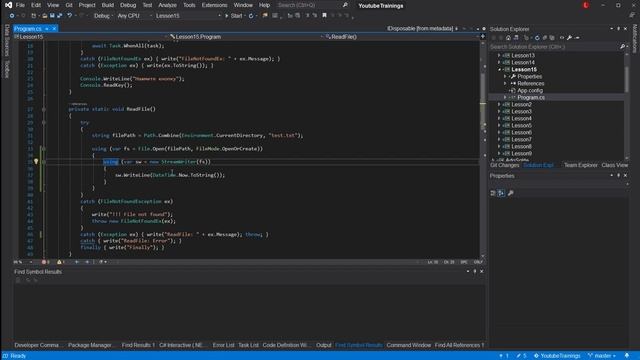Open the File menu
The height and width of the screenshot is (360, 640).
click(x=20, y=5)
